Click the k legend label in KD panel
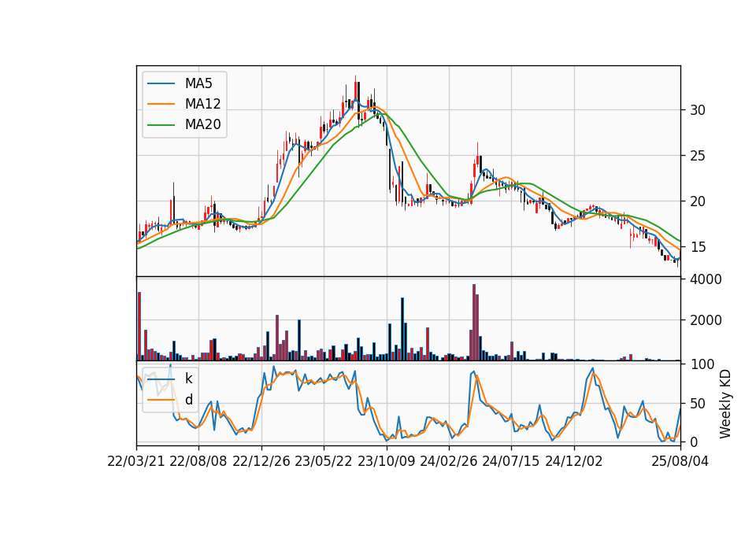This screenshot has height=543, width=756. (x=188, y=379)
